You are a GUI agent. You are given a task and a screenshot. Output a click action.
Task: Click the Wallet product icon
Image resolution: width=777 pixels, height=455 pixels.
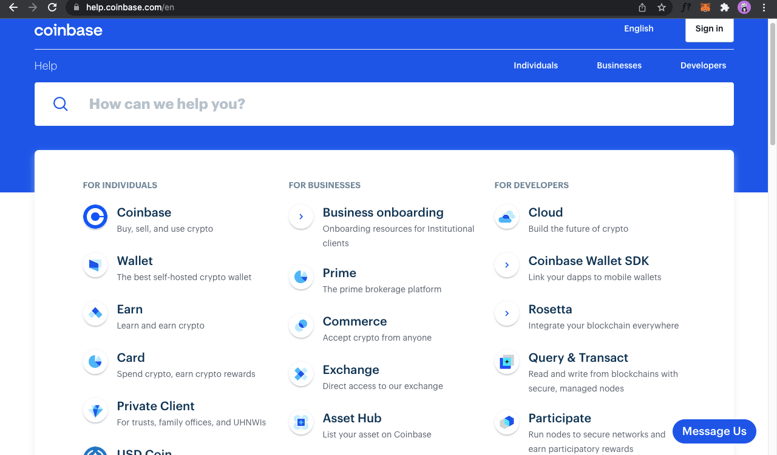pyautogui.click(x=95, y=265)
